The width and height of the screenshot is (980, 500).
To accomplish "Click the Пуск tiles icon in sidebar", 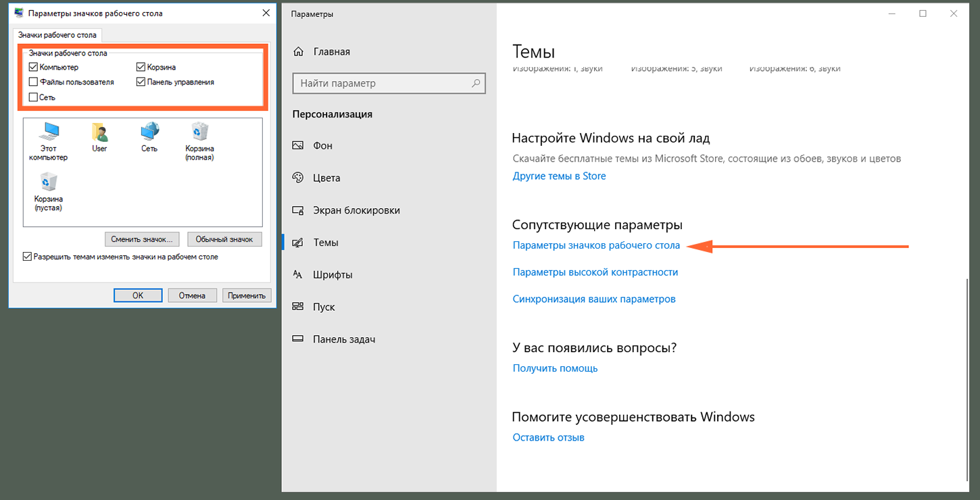I will pyautogui.click(x=298, y=307).
